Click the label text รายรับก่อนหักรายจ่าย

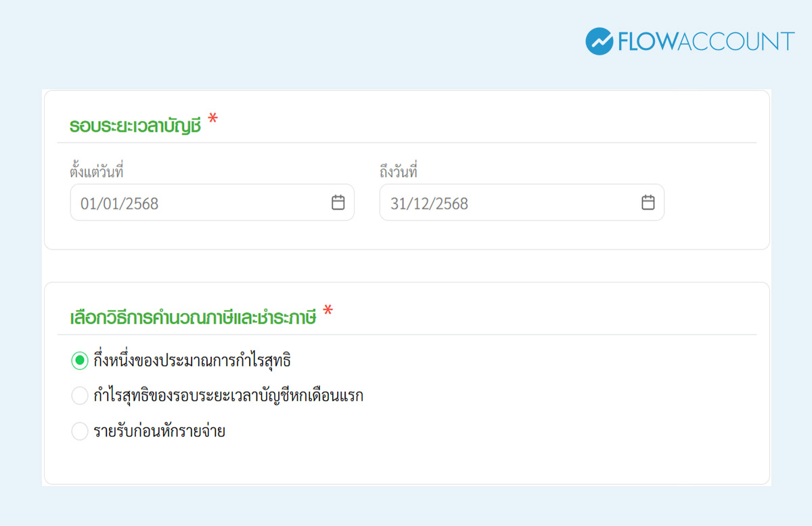159,431
